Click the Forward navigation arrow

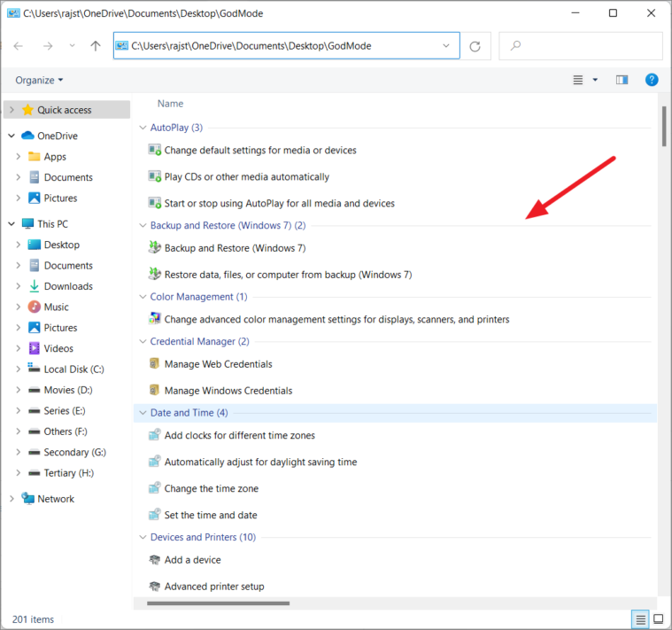click(48, 46)
